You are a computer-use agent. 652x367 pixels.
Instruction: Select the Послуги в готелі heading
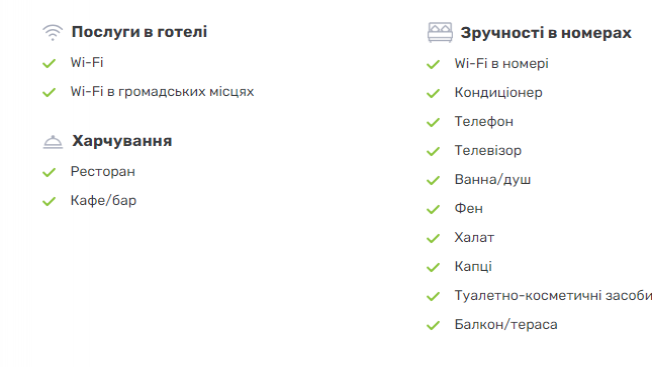[139, 32]
